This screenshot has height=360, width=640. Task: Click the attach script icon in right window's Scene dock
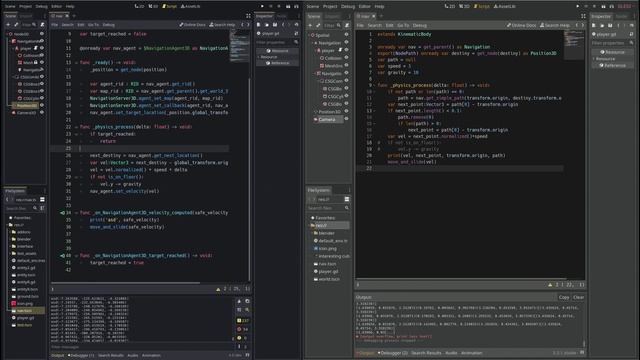tap(347, 25)
